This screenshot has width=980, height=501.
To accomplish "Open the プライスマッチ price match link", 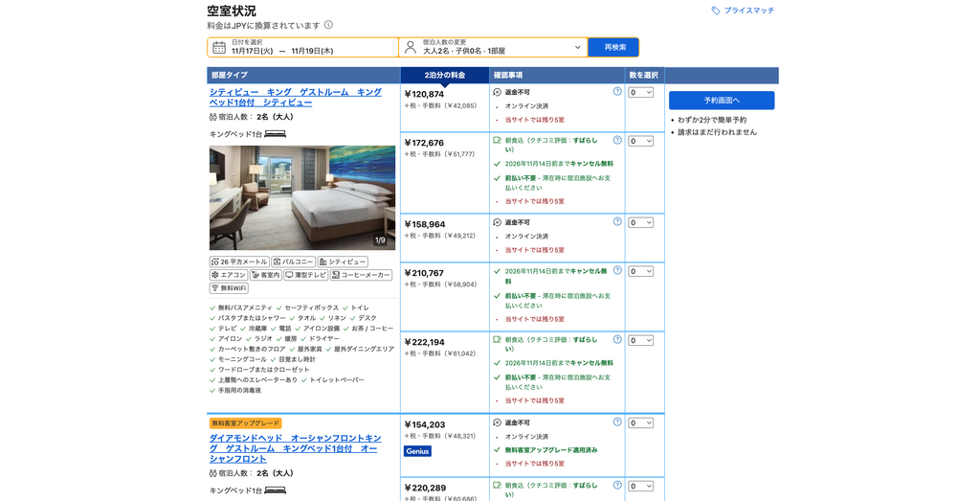I will [743, 11].
